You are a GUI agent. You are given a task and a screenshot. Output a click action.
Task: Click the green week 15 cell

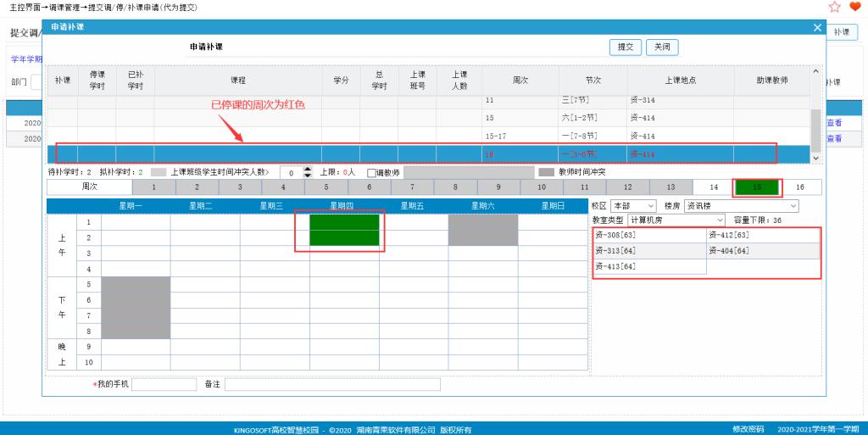[x=757, y=187]
